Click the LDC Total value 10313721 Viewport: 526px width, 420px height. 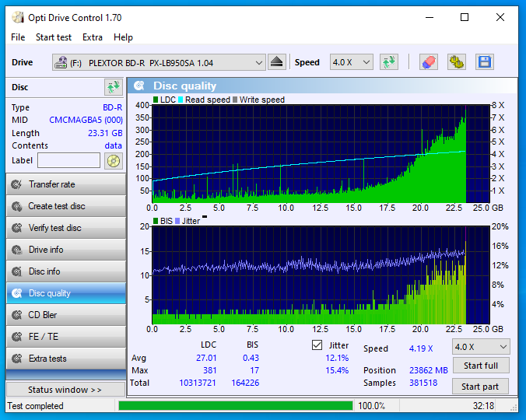198,383
